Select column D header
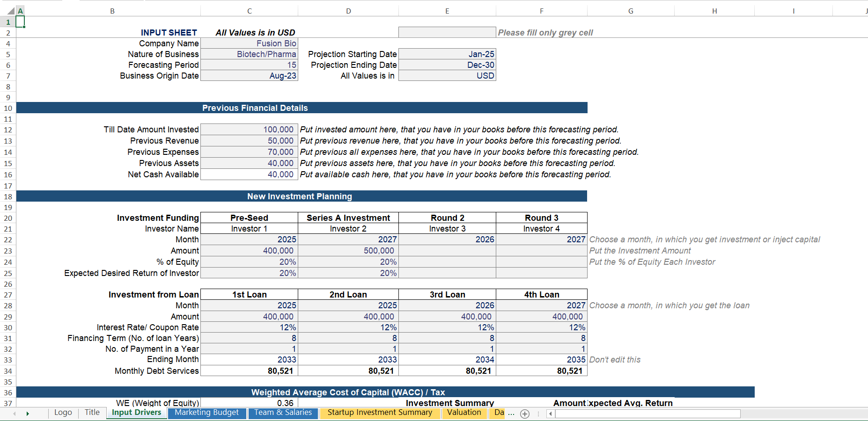Screen dimensions: 868x421 coord(348,11)
